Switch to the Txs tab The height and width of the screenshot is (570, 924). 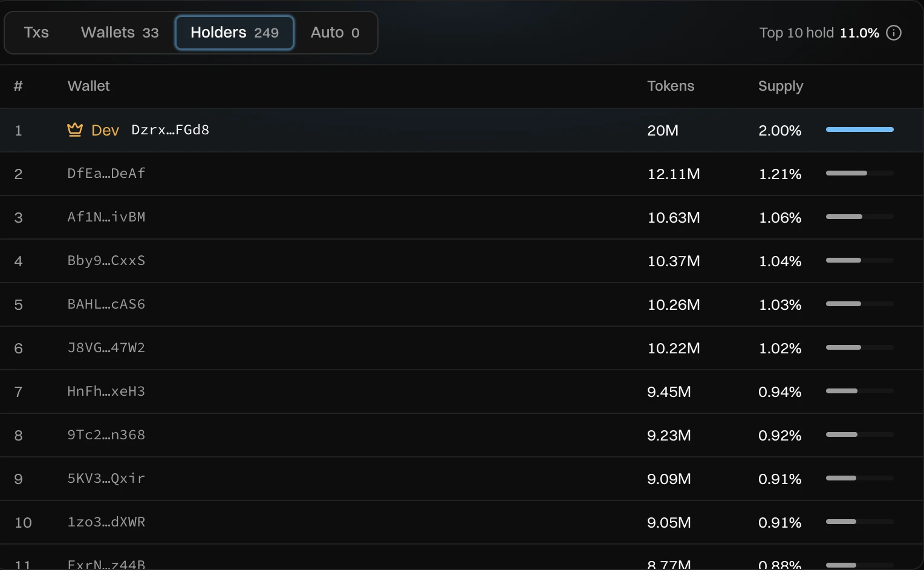36,33
